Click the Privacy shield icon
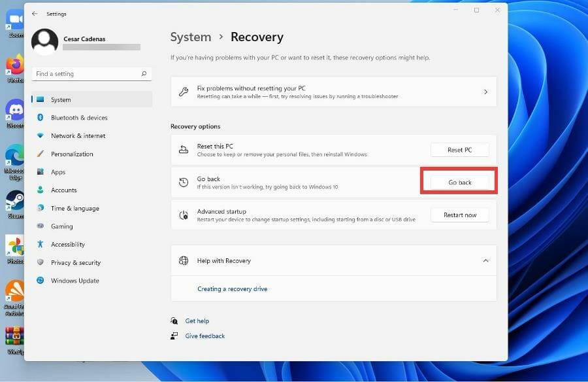The height and width of the screenshot is (382, 588). click(x=41, y=262)
